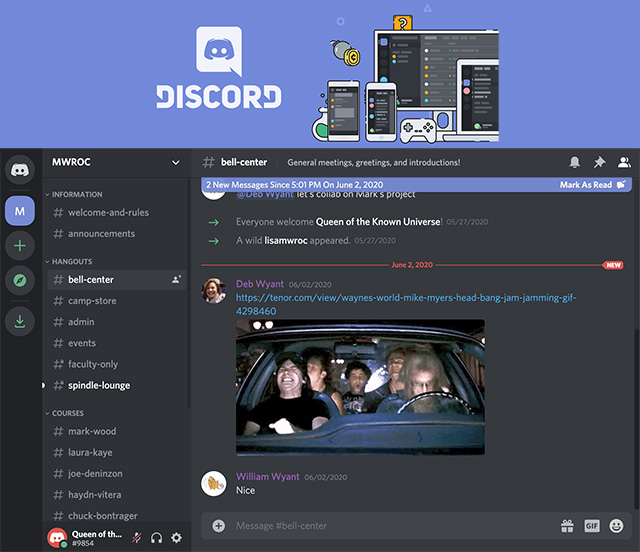Click the lisamwroc username
The height and width of the screenshot is (552, 640).
(286, 240)
